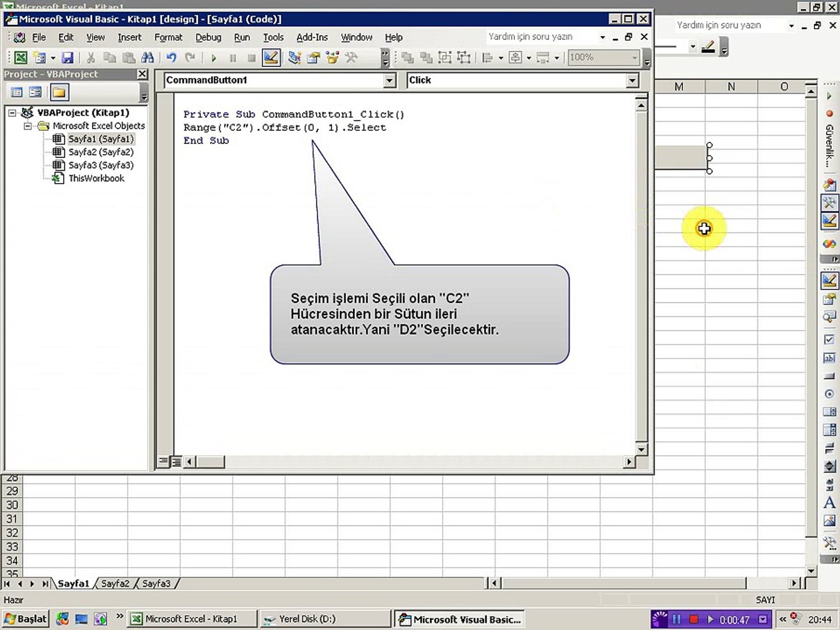840x630 pixels.
Task: Open the Window menu
Action: pyautogui.click(x=356, y=37)
